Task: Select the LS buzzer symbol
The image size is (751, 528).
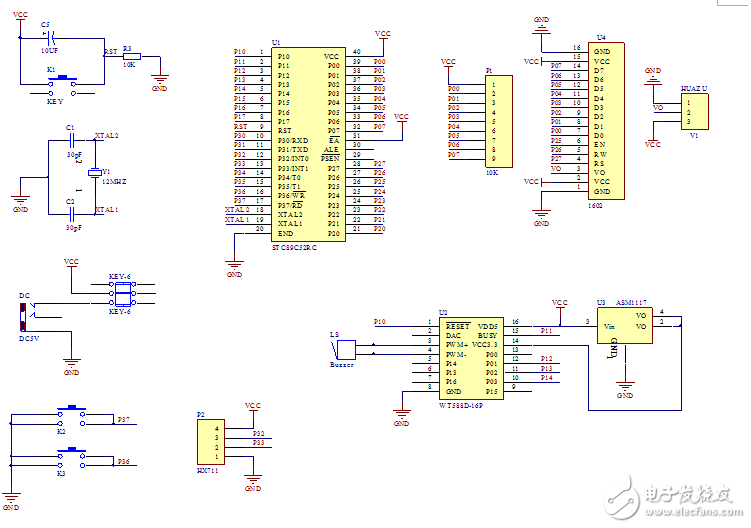Action: [x=344, y=349]
